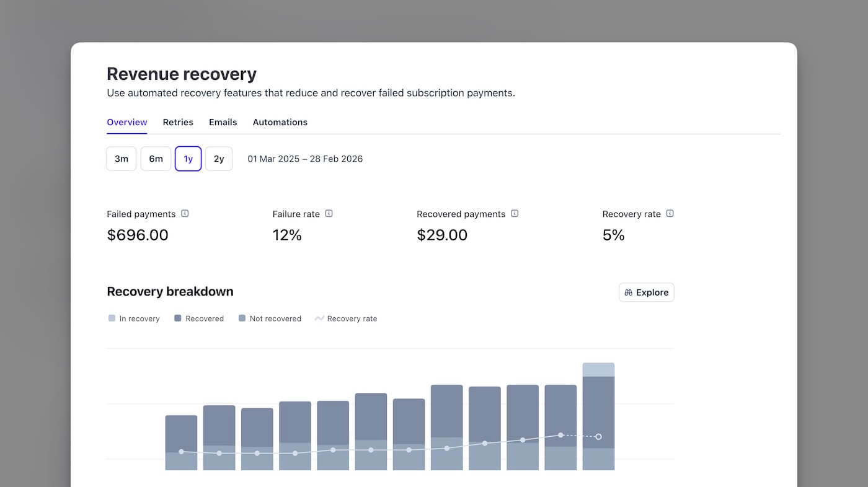
Task: Open the Emails section
Action: [223, 122]
